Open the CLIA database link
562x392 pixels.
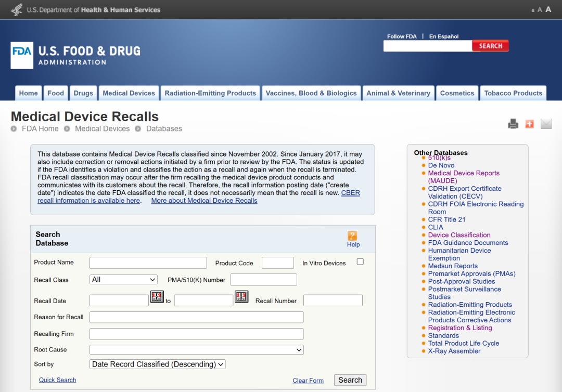(x=436, y=227)
